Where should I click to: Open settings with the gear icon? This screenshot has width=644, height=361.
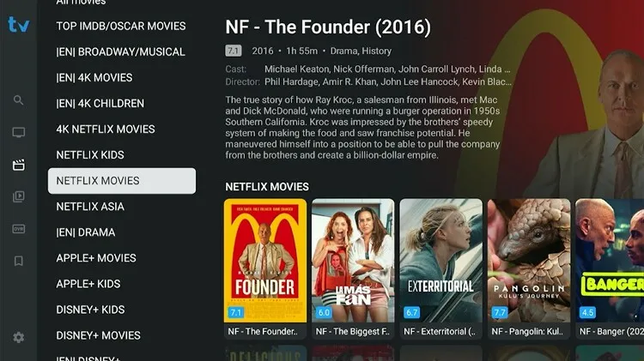tap(19, 337)
